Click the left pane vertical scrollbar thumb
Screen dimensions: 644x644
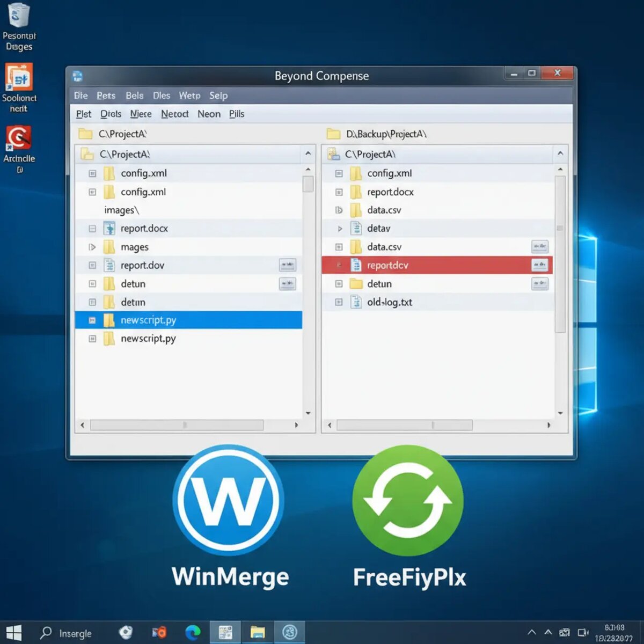tap(308, 184)
